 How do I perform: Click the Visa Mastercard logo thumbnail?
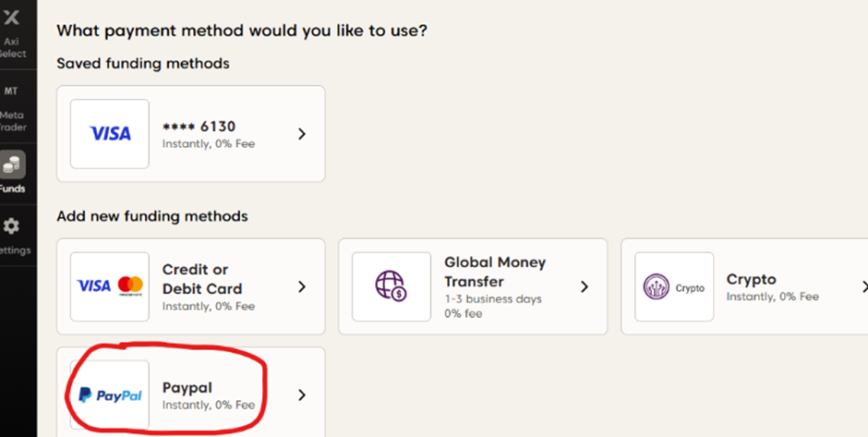click(110, 286)
